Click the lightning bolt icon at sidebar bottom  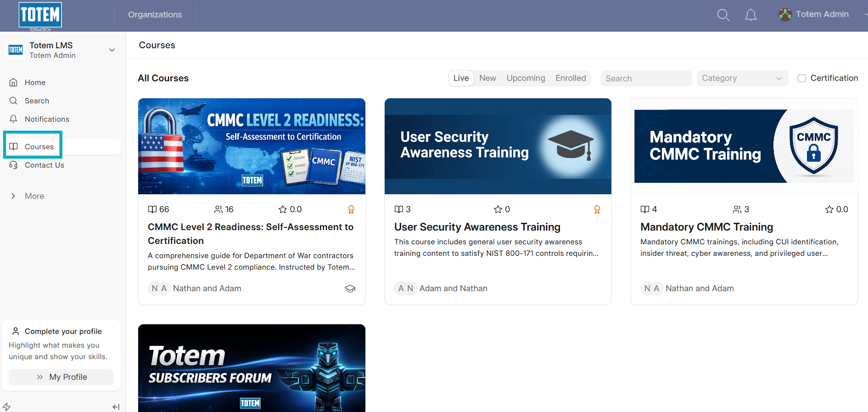click(x=6, y=406)
